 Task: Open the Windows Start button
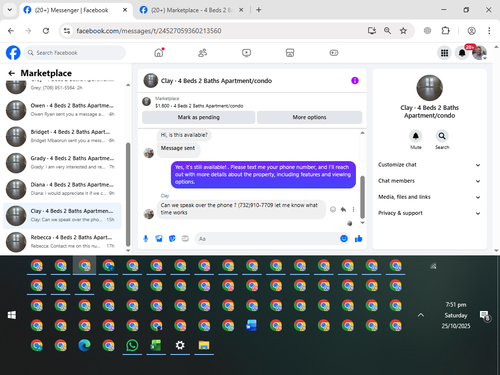(12, 315)
